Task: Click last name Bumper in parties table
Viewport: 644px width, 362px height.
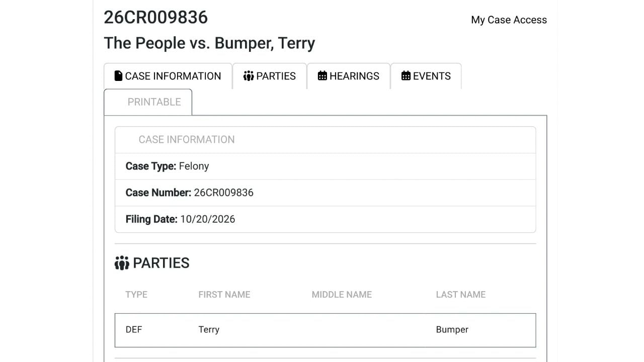Action: [452, 330]
